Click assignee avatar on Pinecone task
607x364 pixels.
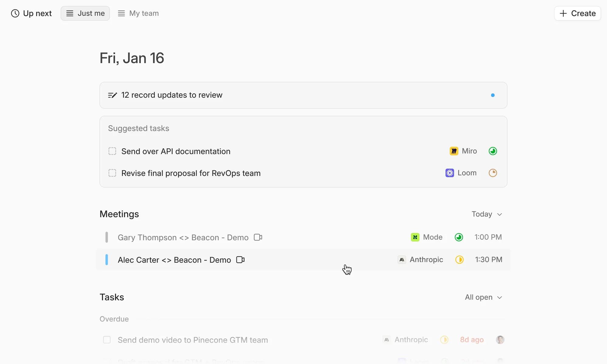tap(500, 340)
